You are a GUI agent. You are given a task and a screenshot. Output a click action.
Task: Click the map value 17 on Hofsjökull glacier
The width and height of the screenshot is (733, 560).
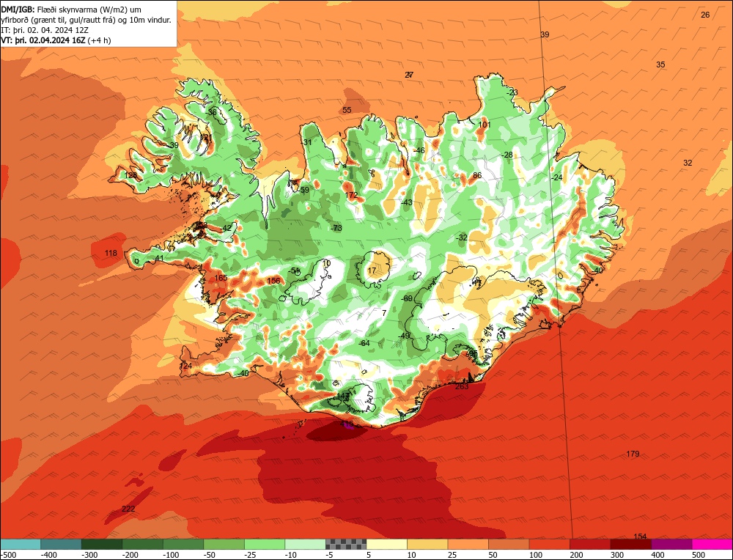point(372,271)
